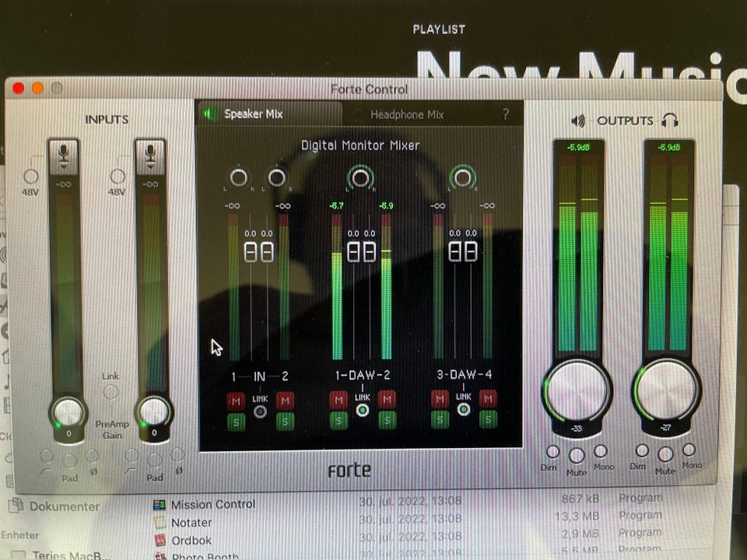Mute the IN 2 mixer channel

(285, 401)
